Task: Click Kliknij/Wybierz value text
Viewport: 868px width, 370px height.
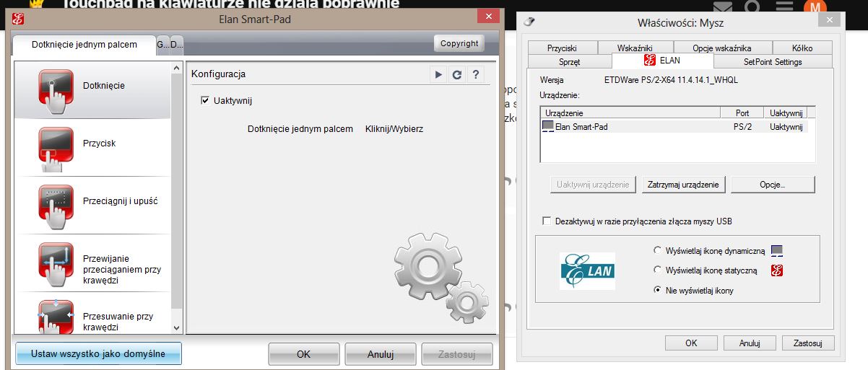Action: pyautogui.click(x=394, y=129)
